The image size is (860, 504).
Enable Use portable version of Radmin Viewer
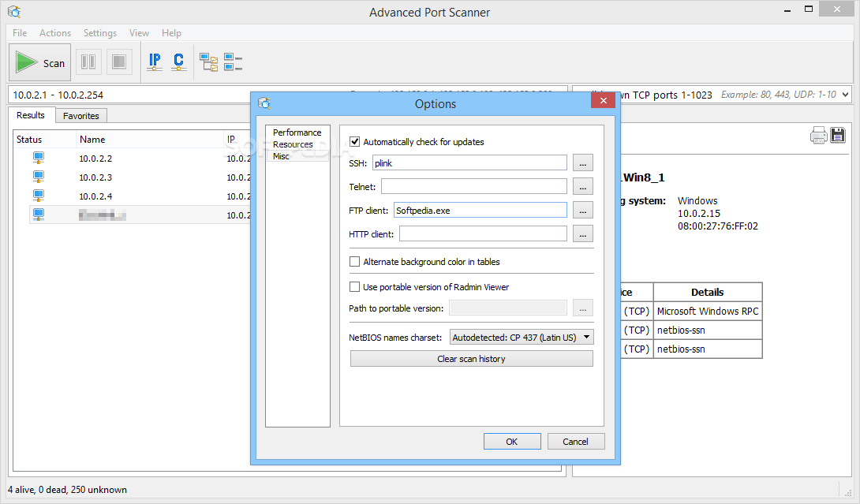click(x=355, y=287)
